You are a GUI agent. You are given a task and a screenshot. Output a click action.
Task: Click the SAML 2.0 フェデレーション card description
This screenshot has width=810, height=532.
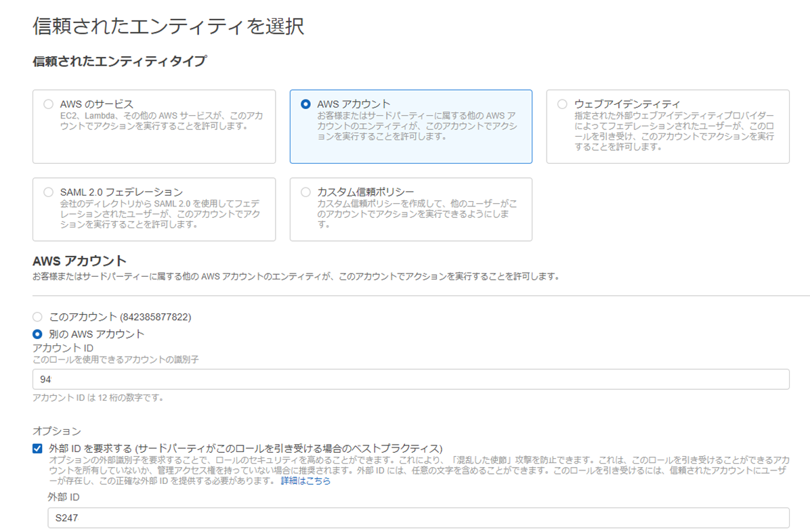160,214
